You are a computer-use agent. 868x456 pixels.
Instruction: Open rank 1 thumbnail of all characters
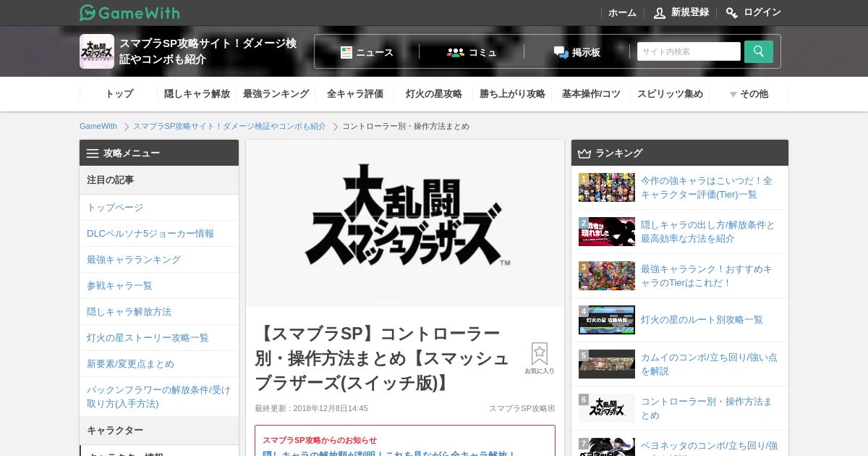(607, 187)
